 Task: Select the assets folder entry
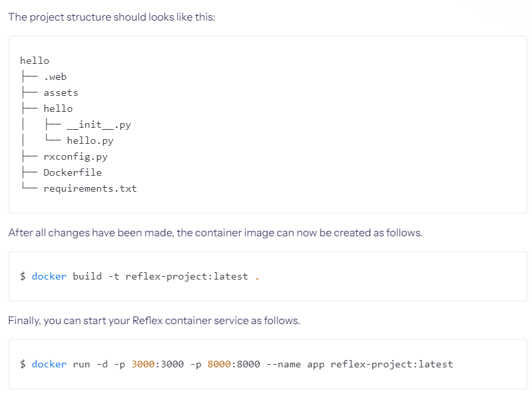pos(61,93)
